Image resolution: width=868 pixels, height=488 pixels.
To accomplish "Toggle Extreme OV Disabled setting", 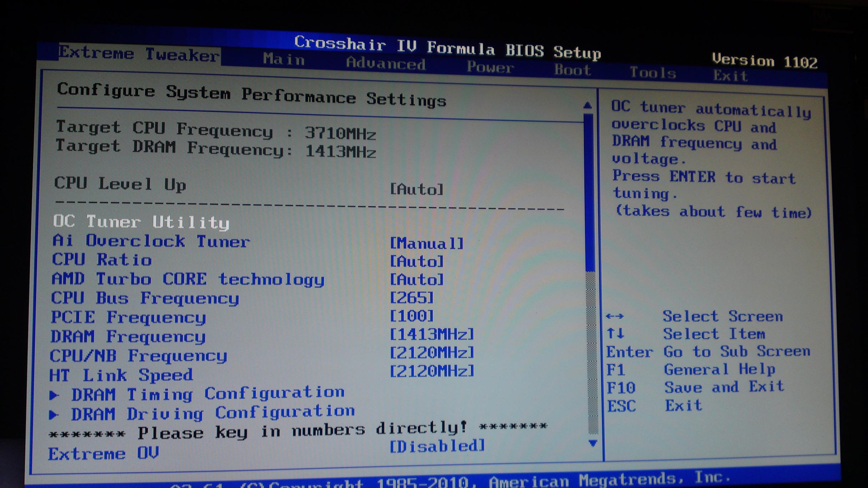I will coord(437,446).
